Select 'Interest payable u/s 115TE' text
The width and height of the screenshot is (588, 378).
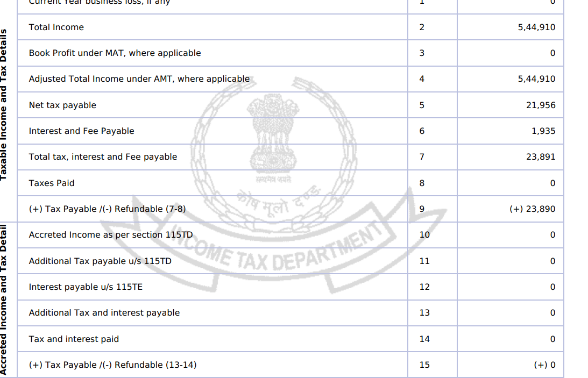click(x=86, y=287)
